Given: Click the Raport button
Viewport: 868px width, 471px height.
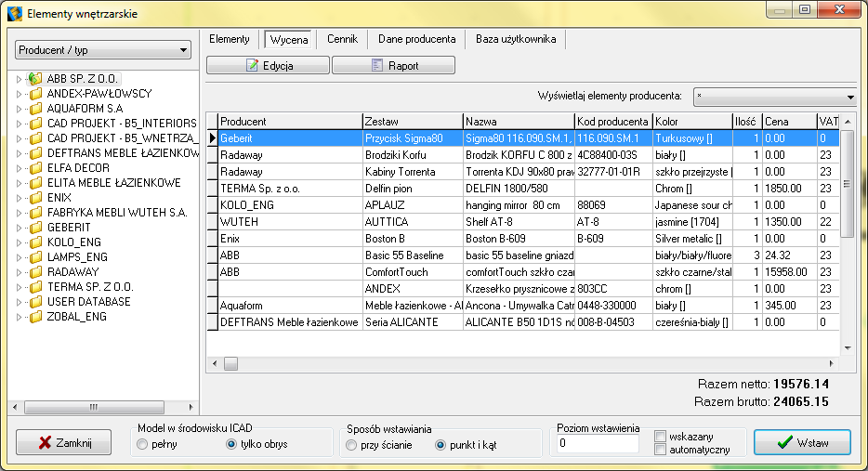Looking at the screenshot, I should (394, 65).
